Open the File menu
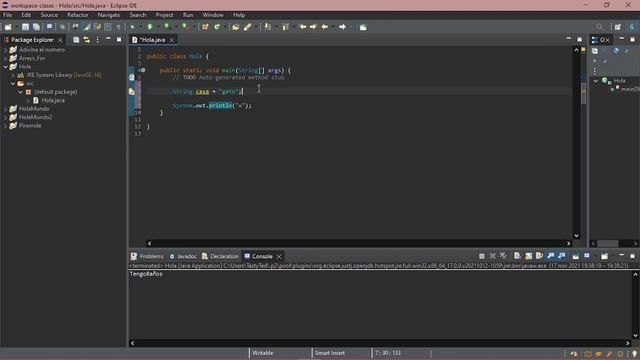The image size is (640, 360). pos(7,15)
